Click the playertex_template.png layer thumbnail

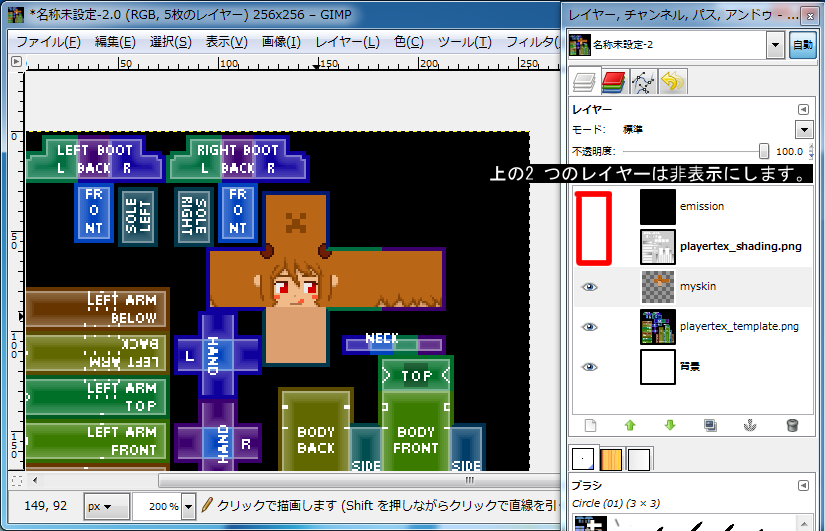(x=658, y=327)
